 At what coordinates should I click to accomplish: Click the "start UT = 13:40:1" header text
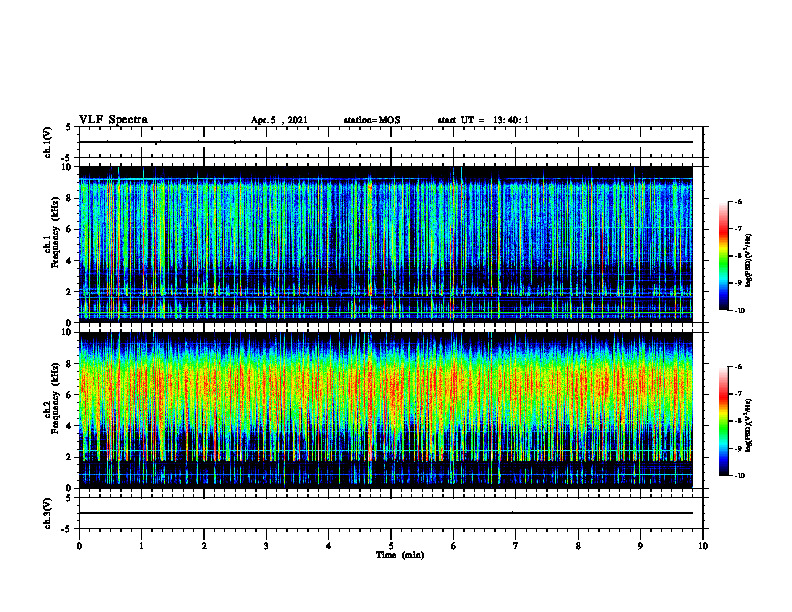[483, 120]
